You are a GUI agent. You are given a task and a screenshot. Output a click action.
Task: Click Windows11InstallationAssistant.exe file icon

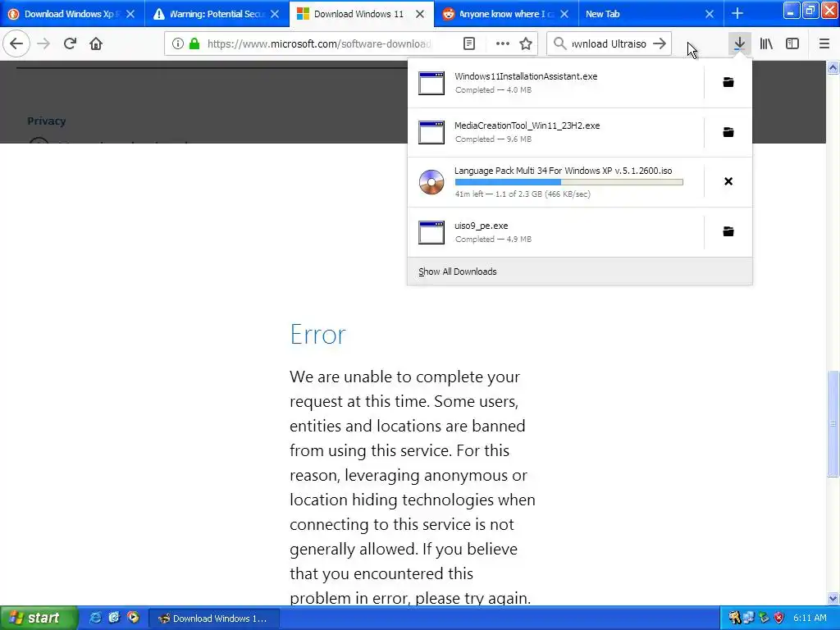click(431, 83)
